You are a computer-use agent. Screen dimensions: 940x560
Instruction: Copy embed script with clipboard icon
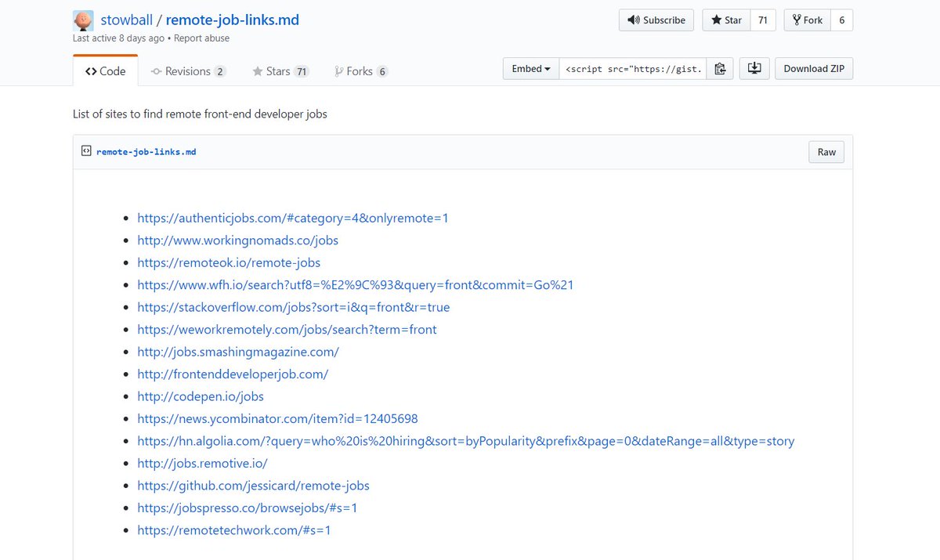720,69
